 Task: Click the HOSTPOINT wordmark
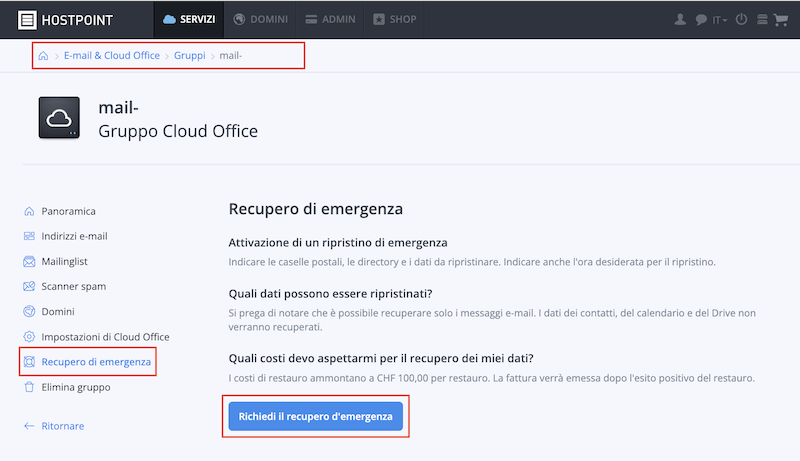pyautogui.click(x=77, y=20)
